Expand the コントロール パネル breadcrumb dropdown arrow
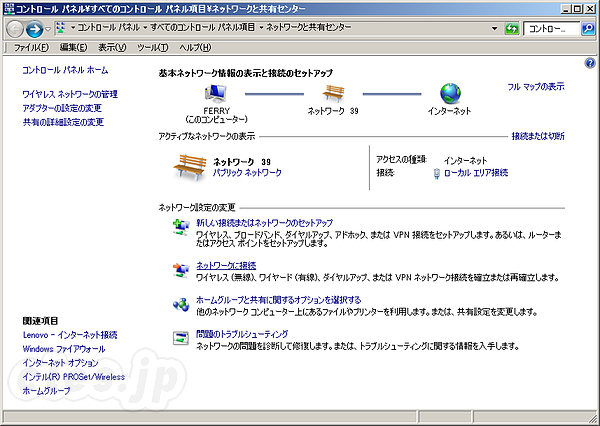Screen dimensions: 600x426 tap(145, 29)
